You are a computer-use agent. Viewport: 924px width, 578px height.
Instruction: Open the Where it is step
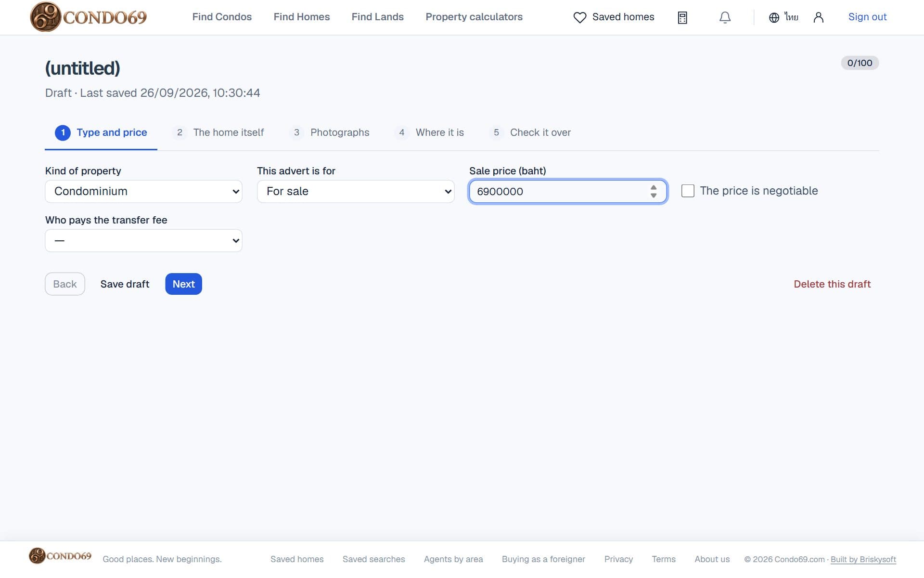click(x=429, y=132)
